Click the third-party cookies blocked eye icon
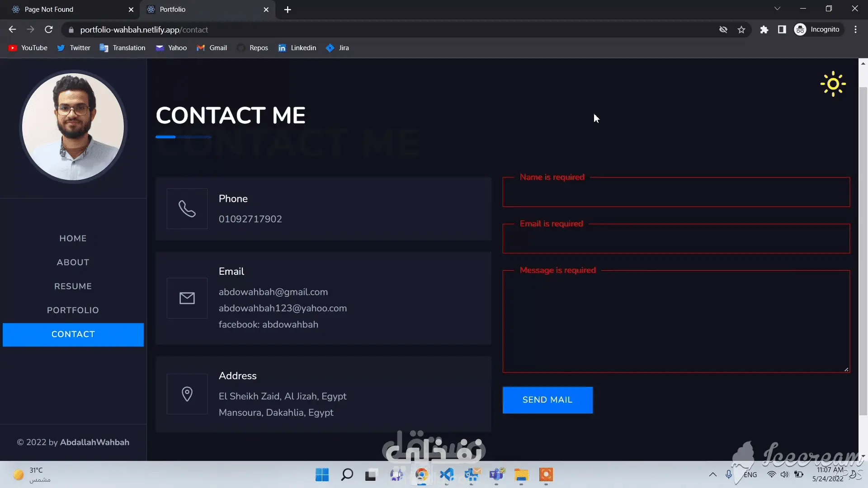 tap(723, 30)
